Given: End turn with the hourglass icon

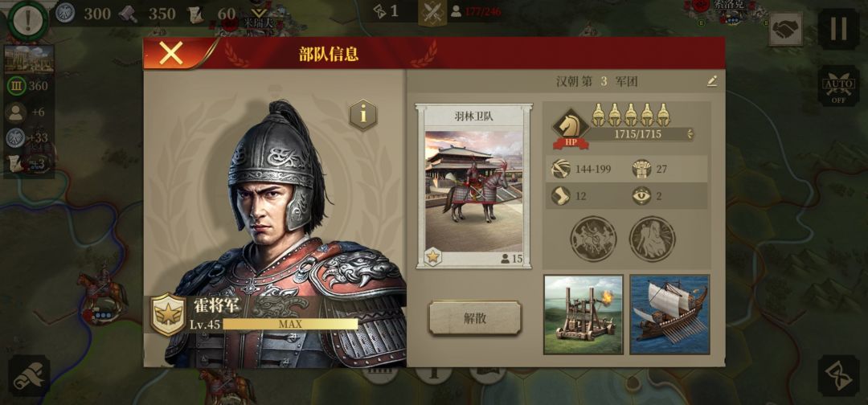Looking at the screenshot, I should click(838, 376).
